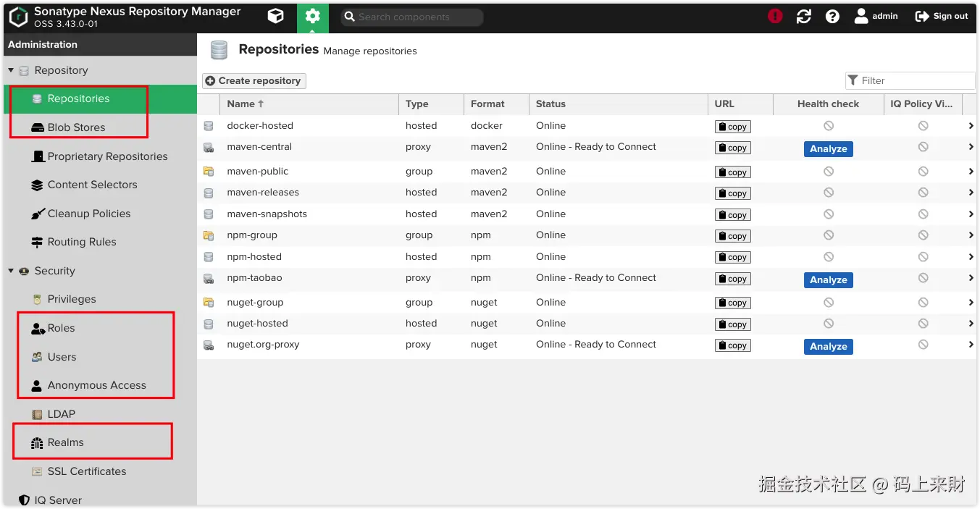Screen dimensions: 980x509
Task: Open npm-group row chevron
Action: (971, 235)
